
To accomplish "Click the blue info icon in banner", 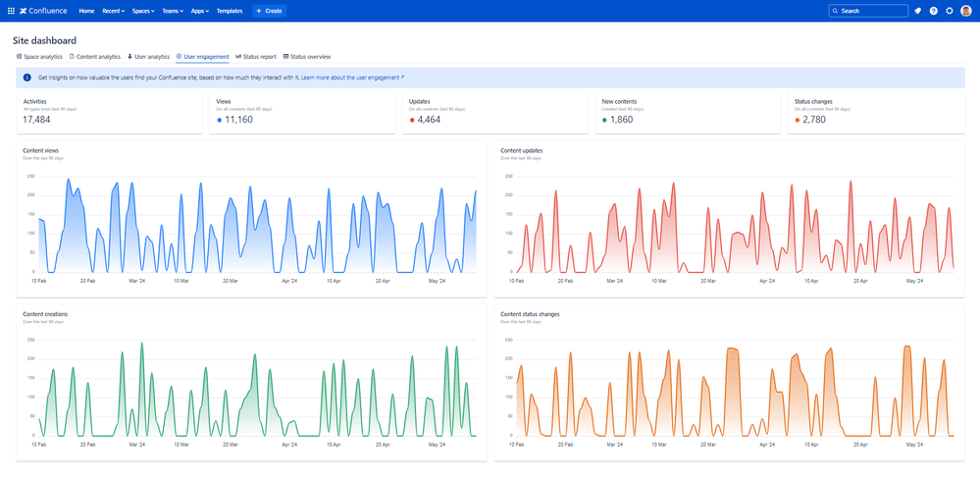I will click(26, 77).
